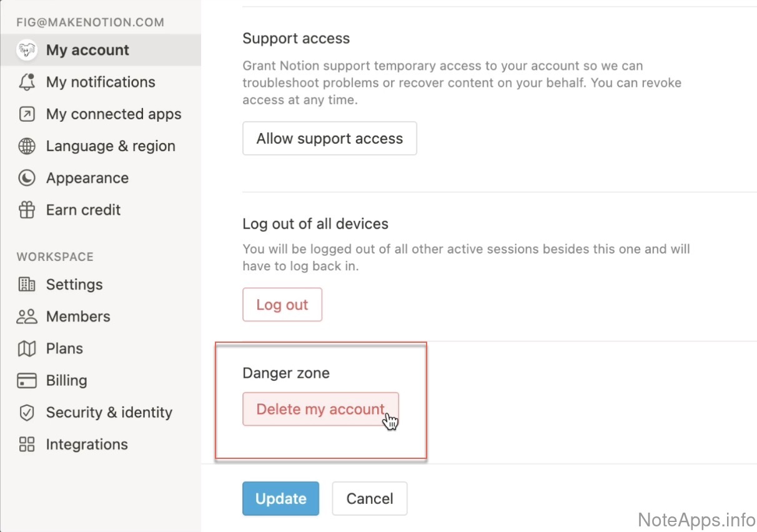Click the account avatar icon
The height and width of the screenshot is (532, 757).
point(27,51)
